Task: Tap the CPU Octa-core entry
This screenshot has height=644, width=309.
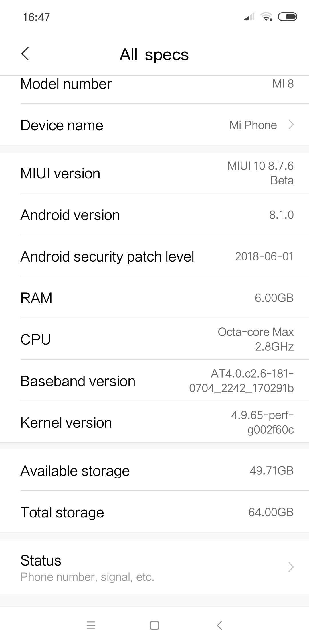Action: point(154,339)
